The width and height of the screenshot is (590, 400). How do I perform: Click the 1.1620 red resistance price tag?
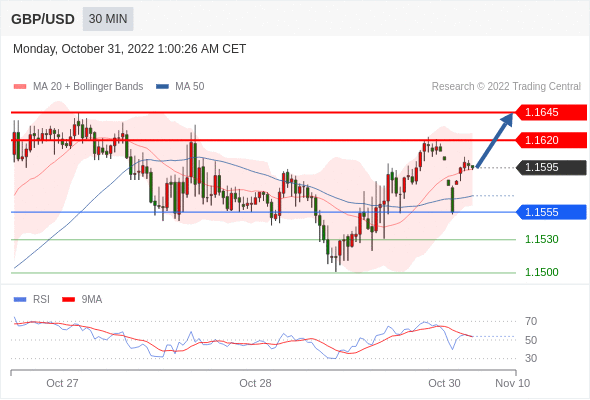[x=551, y=140]
